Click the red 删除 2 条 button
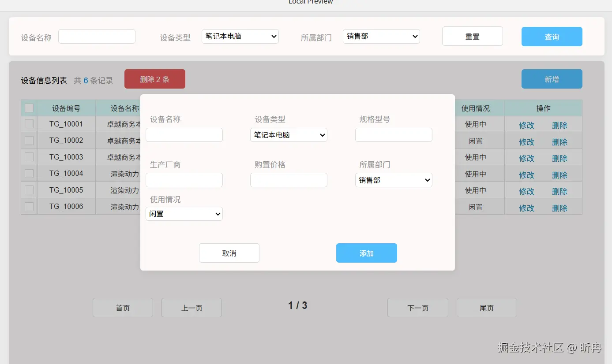Image resolution: width=612 pixels, height=364 pixels. (155, 79)
